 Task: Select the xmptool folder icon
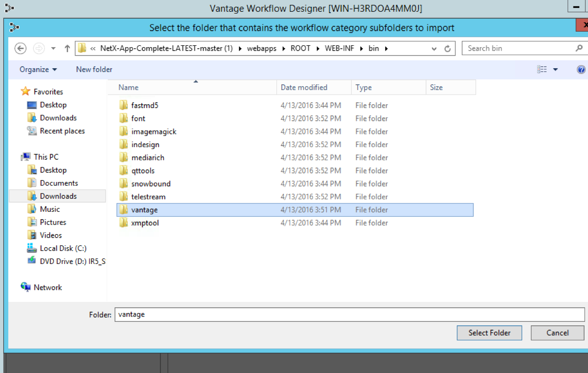click(124, 223)
